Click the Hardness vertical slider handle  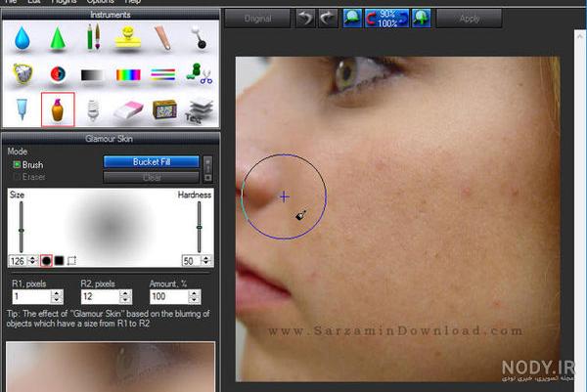click(200, 227)
